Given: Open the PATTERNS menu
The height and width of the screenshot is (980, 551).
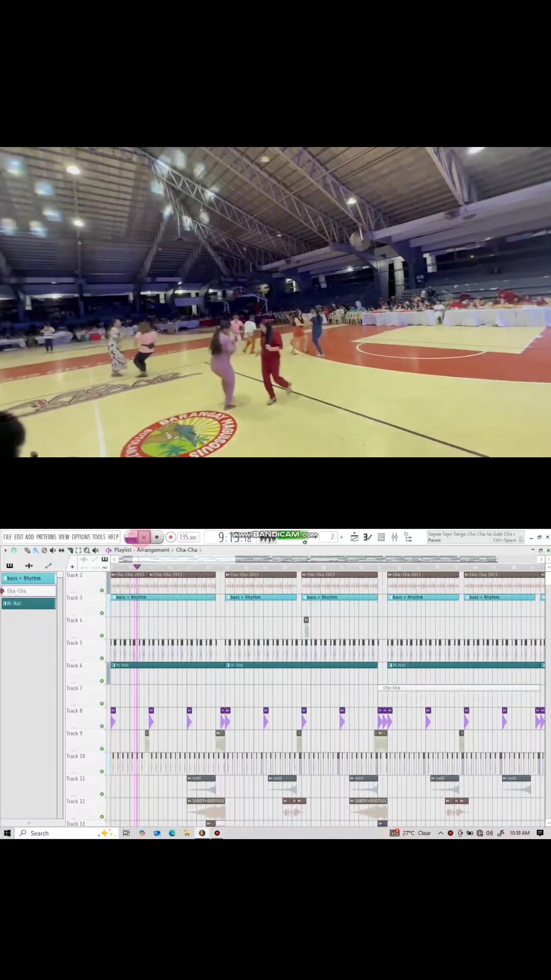Looking at the screenshot, I should point(46,537).
